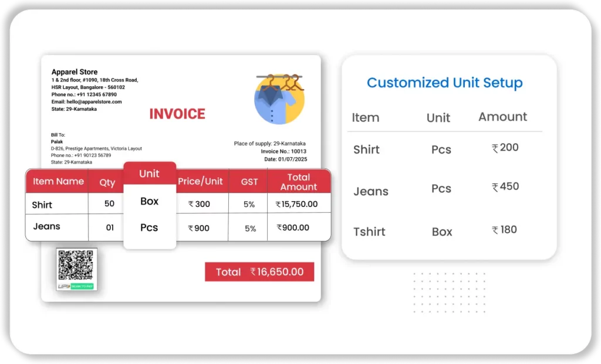Viewport: 601px width, 364px height.
Task: Click the Item Name column header
Action: tap(58, 182)
